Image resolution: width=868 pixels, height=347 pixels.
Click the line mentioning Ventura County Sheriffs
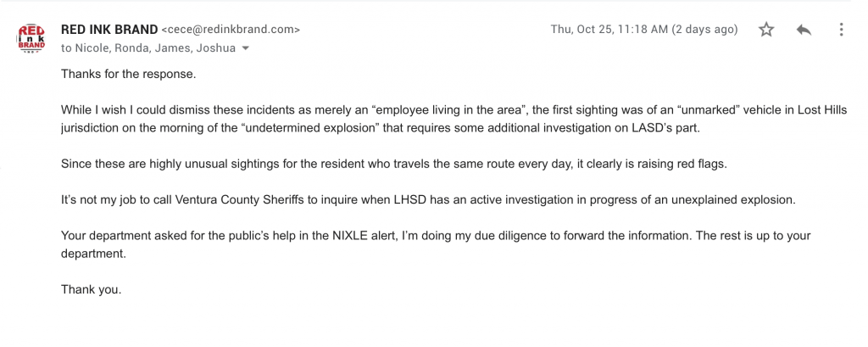coord(428,200)
